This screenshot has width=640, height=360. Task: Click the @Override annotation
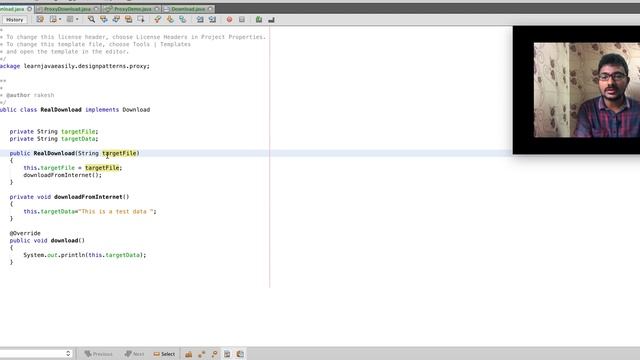[x=25, y=233]
